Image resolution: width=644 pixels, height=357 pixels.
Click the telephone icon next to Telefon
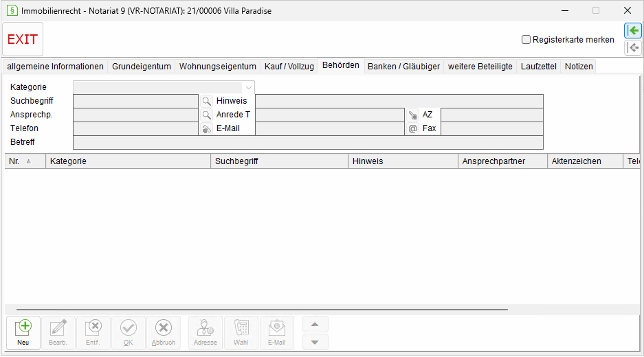coord(207,128)
